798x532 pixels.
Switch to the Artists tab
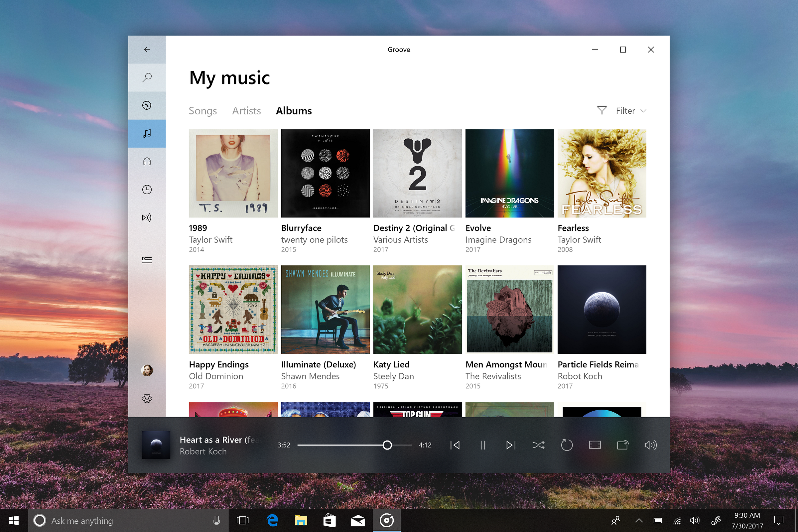tap(246, 111)
